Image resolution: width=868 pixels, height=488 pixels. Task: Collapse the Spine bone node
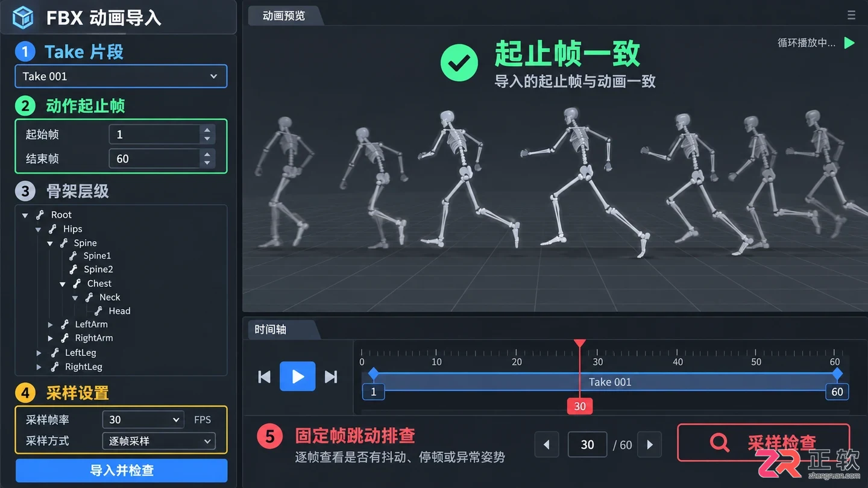50,243
